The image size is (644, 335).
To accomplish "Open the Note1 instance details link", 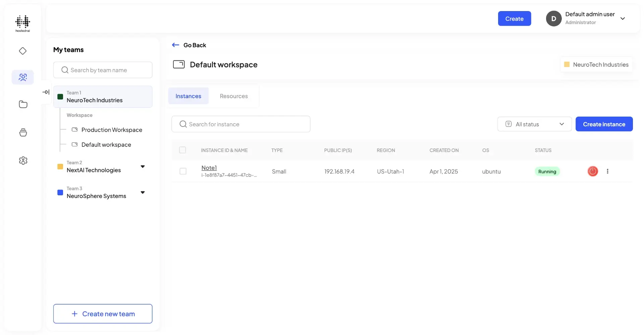I will coord(209,167).
